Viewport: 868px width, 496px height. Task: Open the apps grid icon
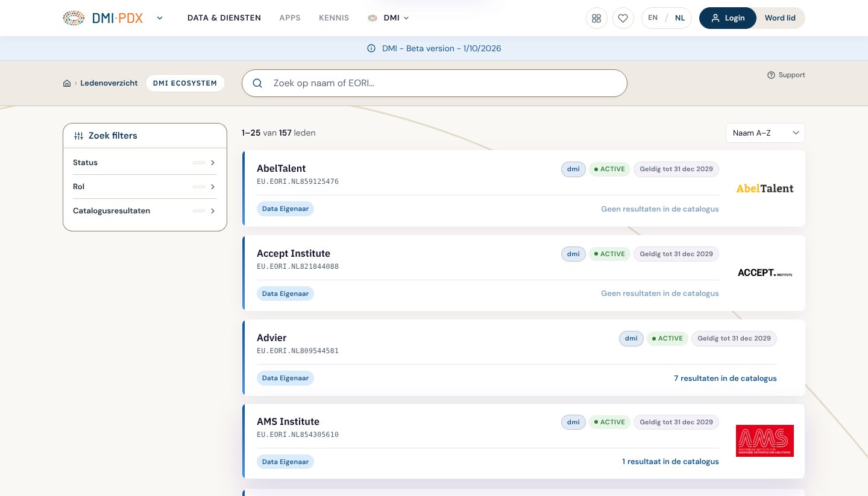[597, 18]
